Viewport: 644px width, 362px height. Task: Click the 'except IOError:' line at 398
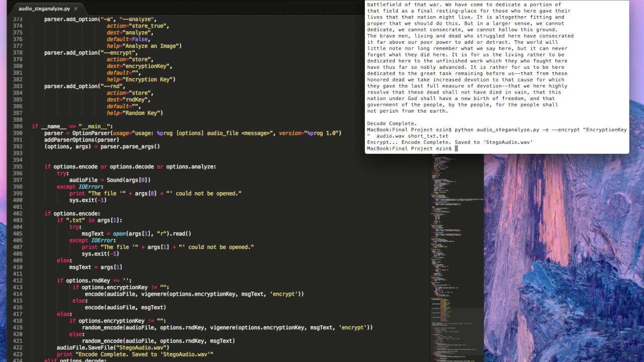pos(80,187)
